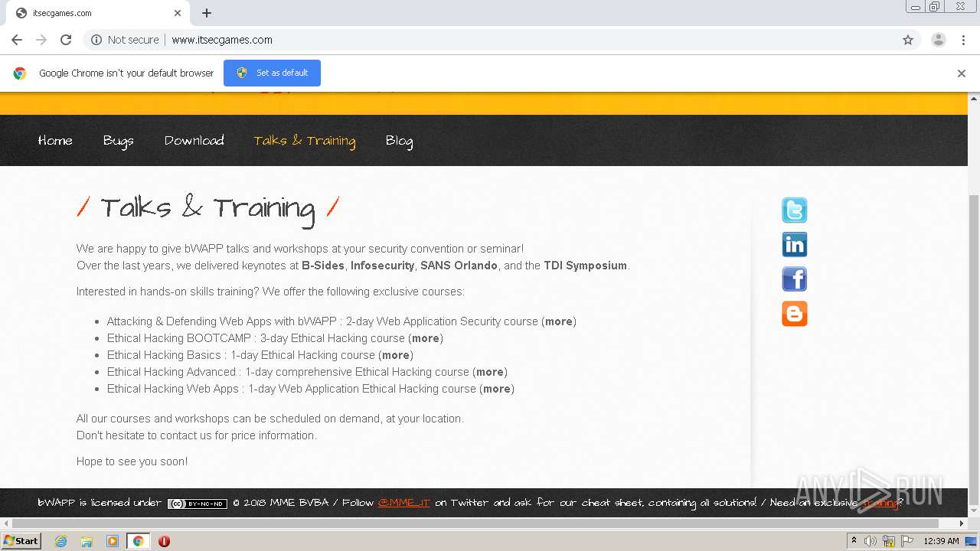
Task: Open the Download navigation item
Action: click(194, 141)
